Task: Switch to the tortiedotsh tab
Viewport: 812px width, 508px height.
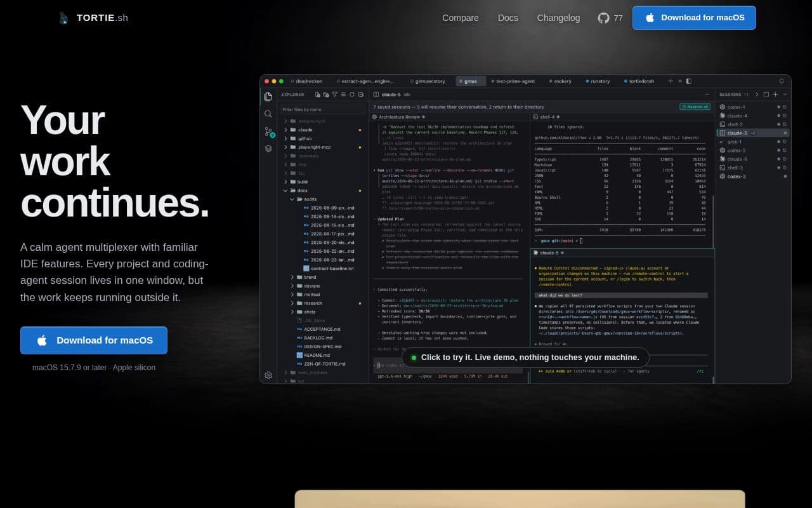Action: click(x=639, y=81)
